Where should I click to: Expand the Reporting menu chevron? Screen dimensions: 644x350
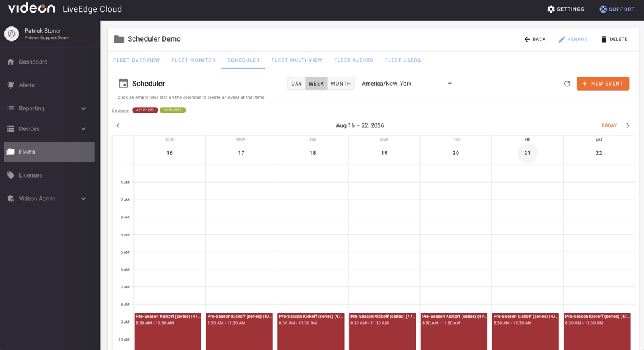(84, 108)
